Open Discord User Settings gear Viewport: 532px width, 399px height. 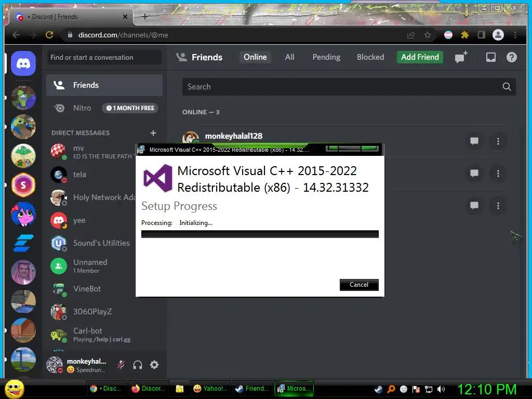pos(154,365)
